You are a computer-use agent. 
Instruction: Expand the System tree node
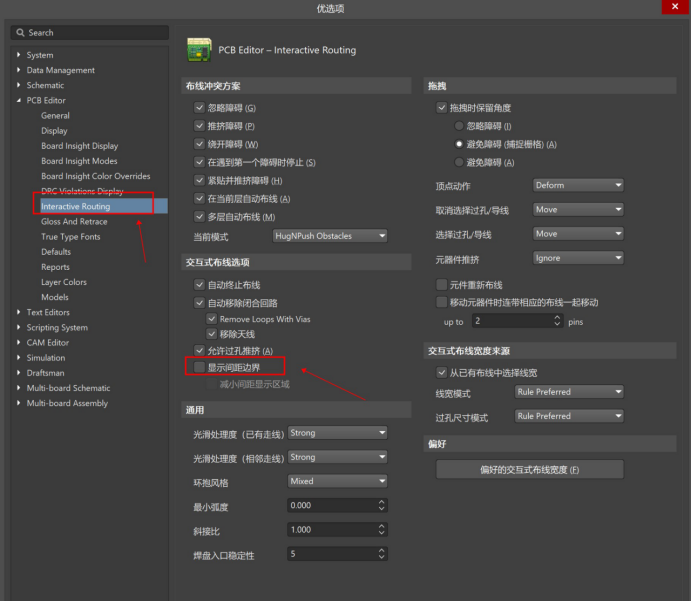point(19,55)
